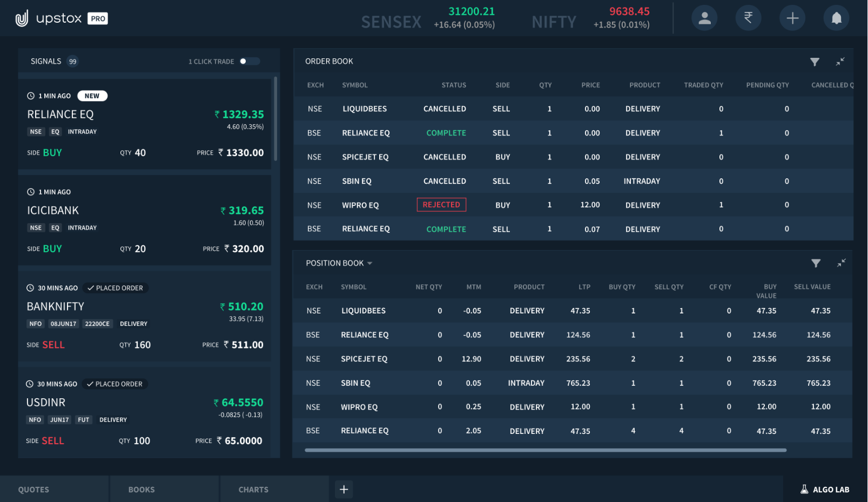This screenshot has height=502, width=868.
Task: Collapse the Order Book panel
Action: pos(840,62)
